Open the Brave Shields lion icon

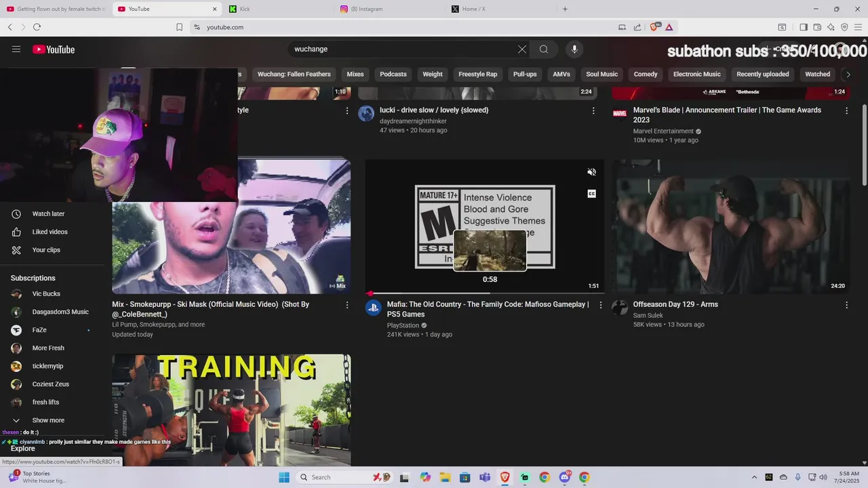point(655,27)
